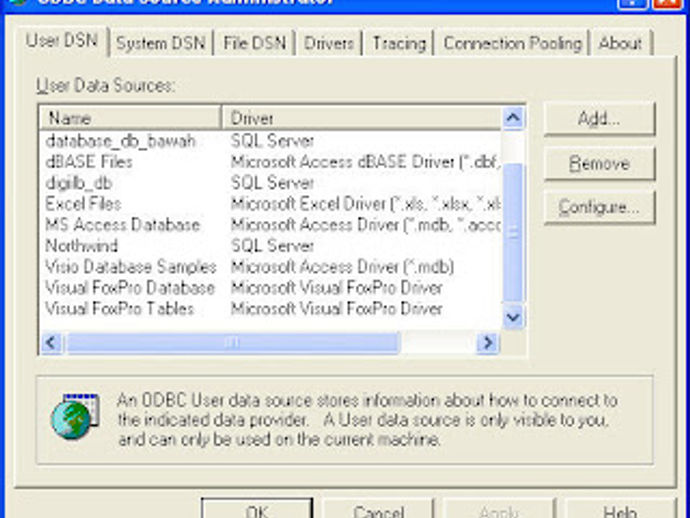This screenshot has width=690, height=518.
Task: Open the File DSN tab
Action: point(254,43)
